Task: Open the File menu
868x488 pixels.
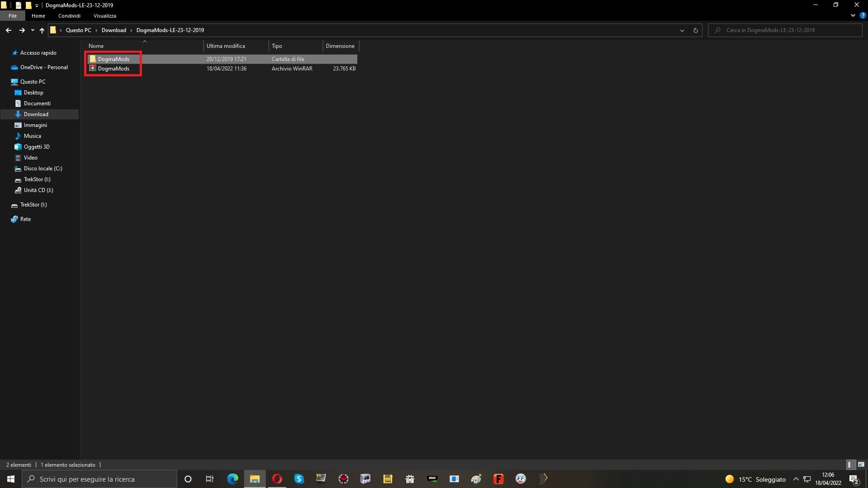Action: click(x=12, y=15)
